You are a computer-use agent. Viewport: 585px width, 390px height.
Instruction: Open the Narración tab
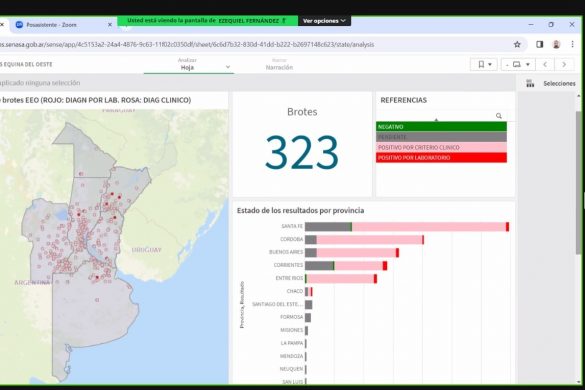(x=279, y=64)
